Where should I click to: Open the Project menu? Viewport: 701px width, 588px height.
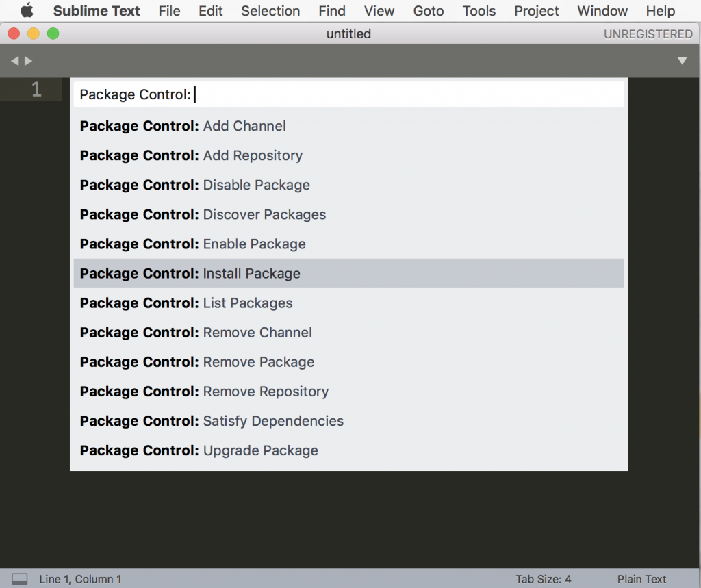pyautogui.click(x=537, y=11)
